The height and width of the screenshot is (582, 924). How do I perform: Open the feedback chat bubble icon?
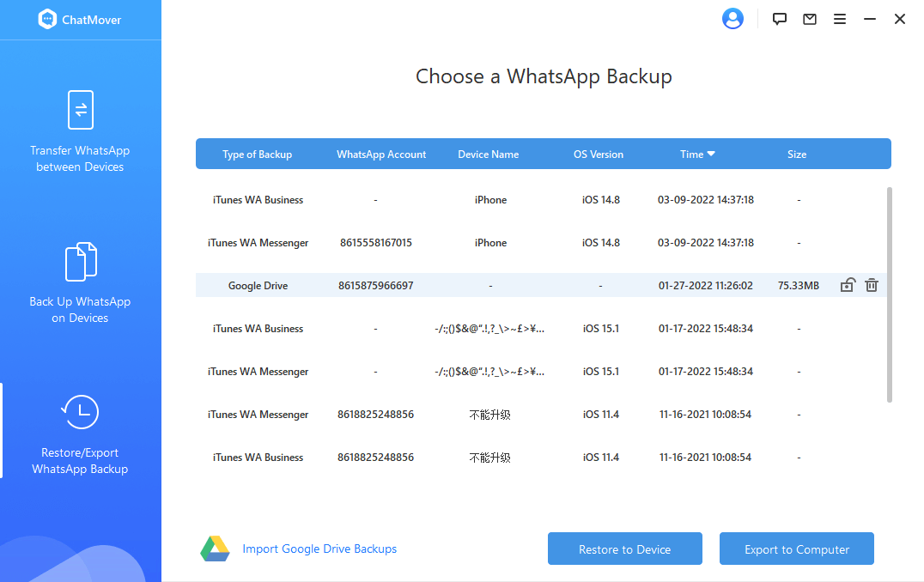[x=780, y=19]
